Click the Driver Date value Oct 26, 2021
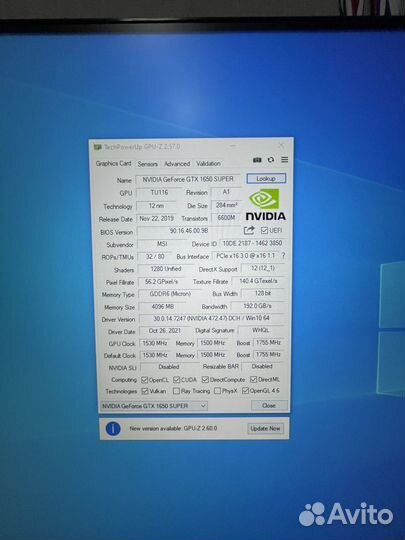The image size is (405, 540). [x=165, y=331]
